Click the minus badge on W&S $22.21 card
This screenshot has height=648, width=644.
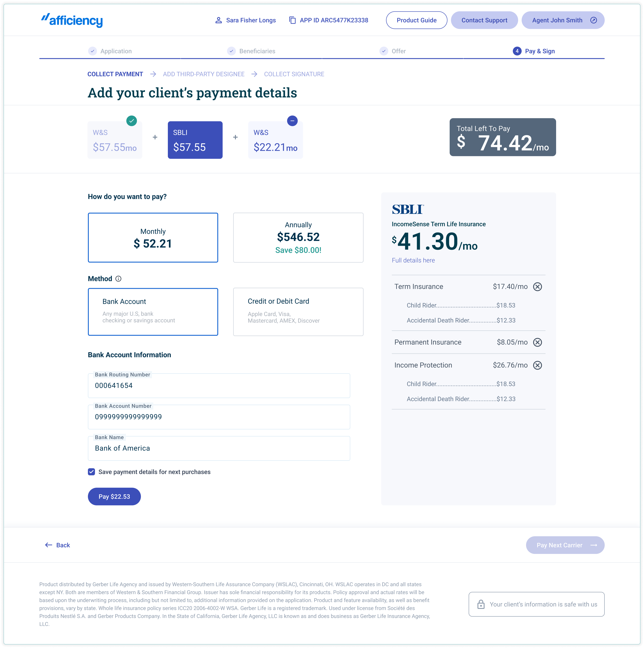point(292,121)
